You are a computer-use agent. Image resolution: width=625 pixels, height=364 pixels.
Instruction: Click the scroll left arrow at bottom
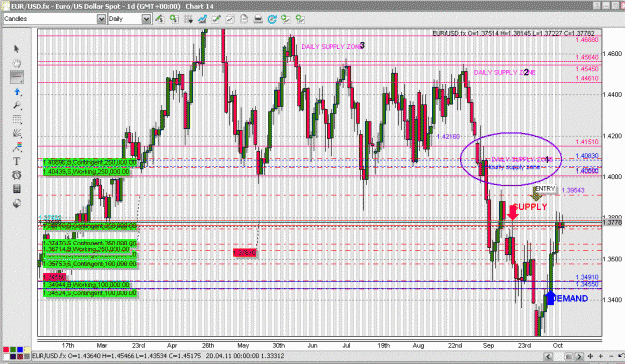click(548, 356)
